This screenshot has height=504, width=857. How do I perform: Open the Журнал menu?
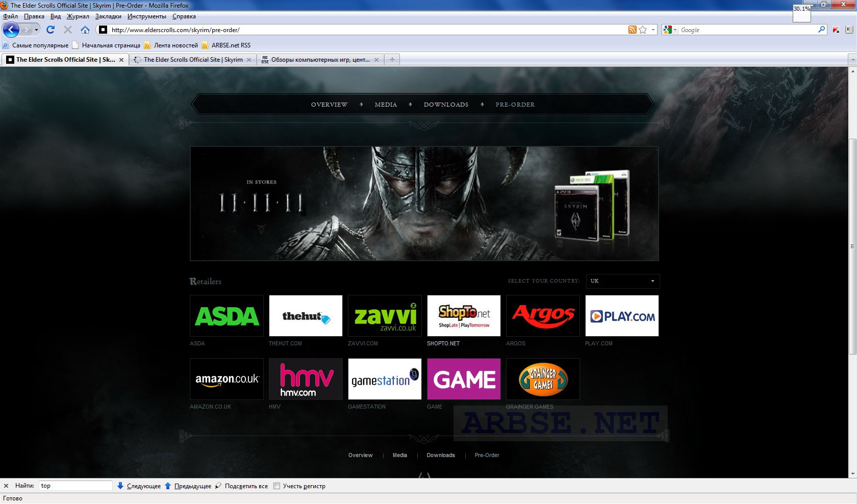click(x=78, y=16)
